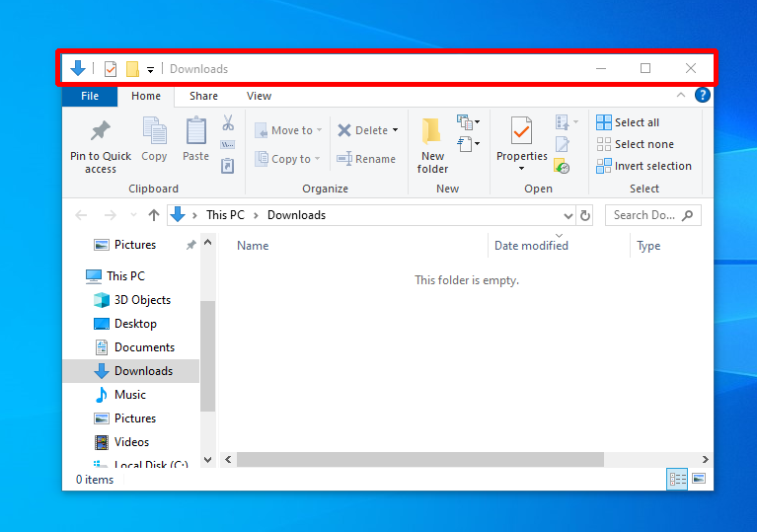Click the quick access Properties checkmark icon

(111, 69)
